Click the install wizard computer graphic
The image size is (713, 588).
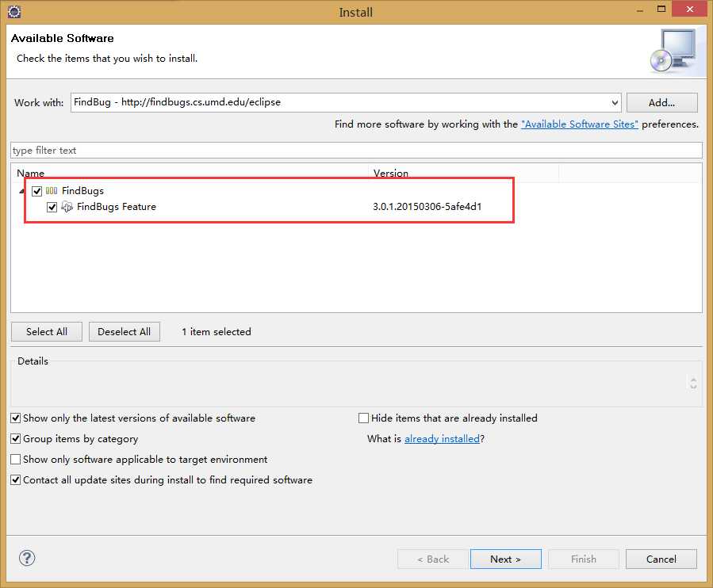coord(673,51)
